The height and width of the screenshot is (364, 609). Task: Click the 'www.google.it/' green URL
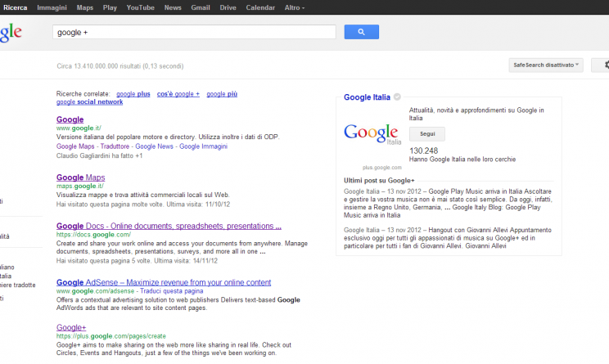point(79,128)
